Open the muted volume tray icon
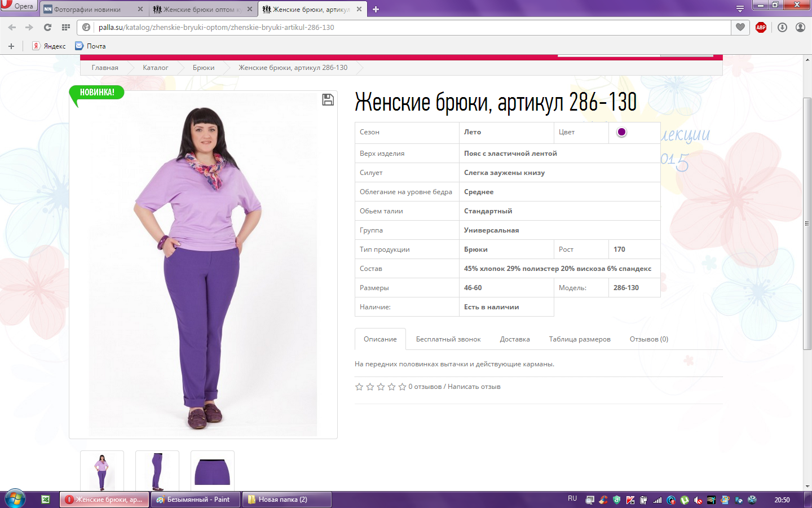Viewport: 812px width, 508px height. pos(698,500)
